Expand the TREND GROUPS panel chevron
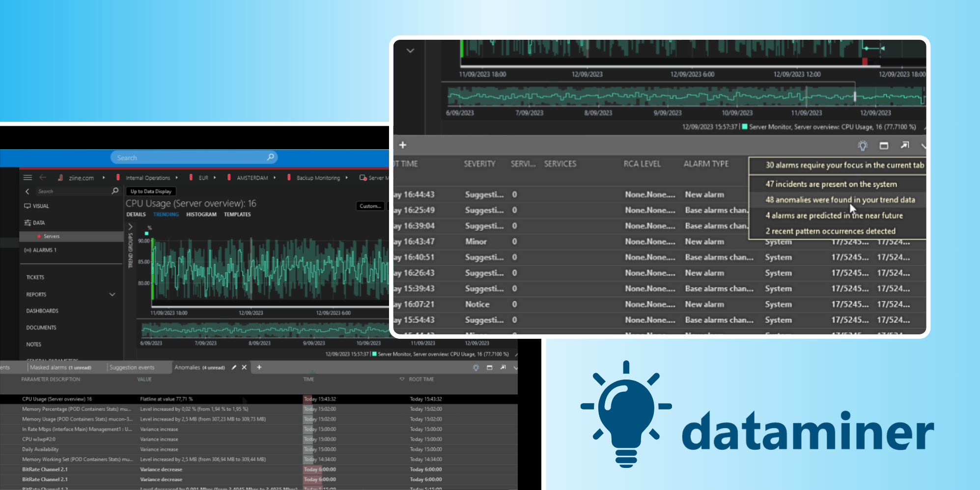 130,227
